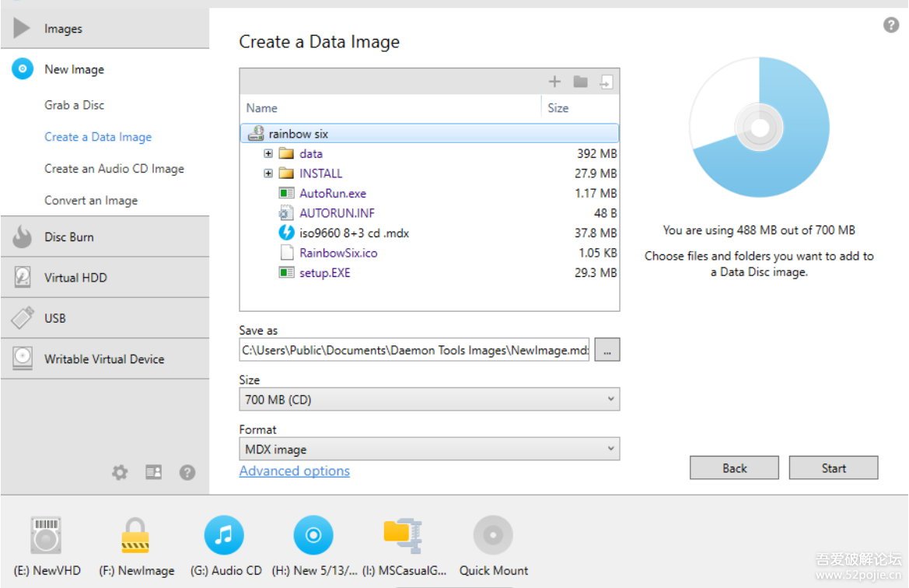Select the data folder name

click(x=311, y=154)
